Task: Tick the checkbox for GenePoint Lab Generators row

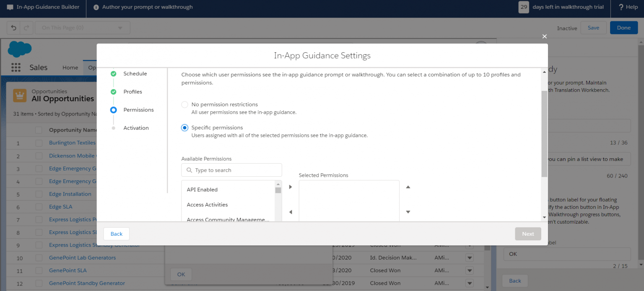Action: [x=39, y=258]
